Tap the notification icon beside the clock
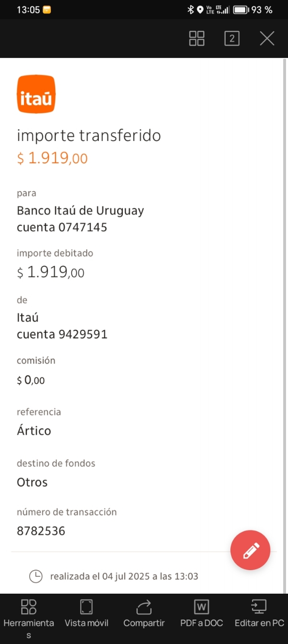288x644 pixels. (47, 10)
